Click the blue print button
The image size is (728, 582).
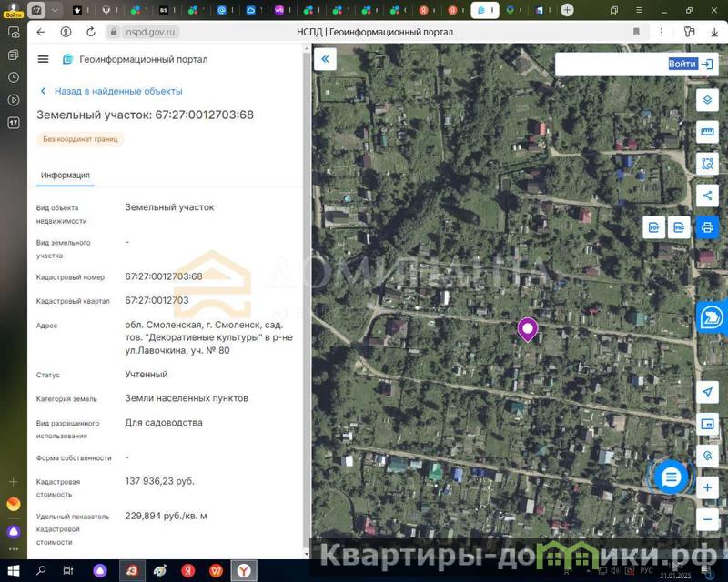click(x=707, y=227)
